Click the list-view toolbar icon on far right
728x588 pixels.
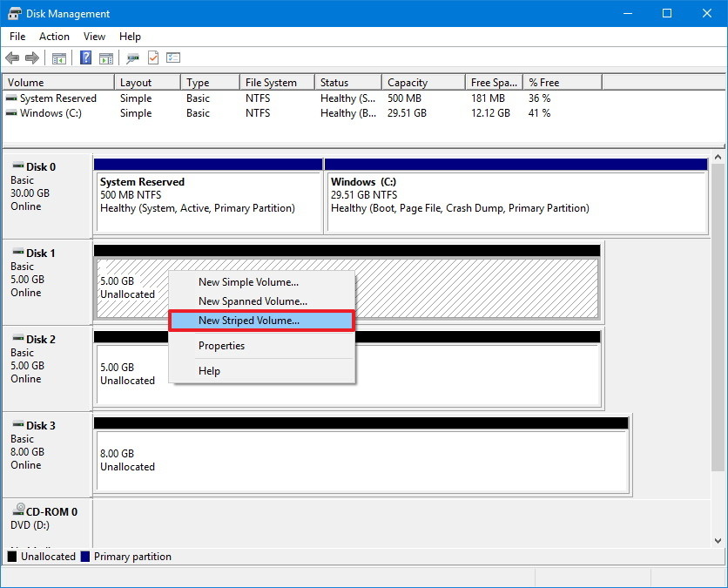click(x=172, y=57)
